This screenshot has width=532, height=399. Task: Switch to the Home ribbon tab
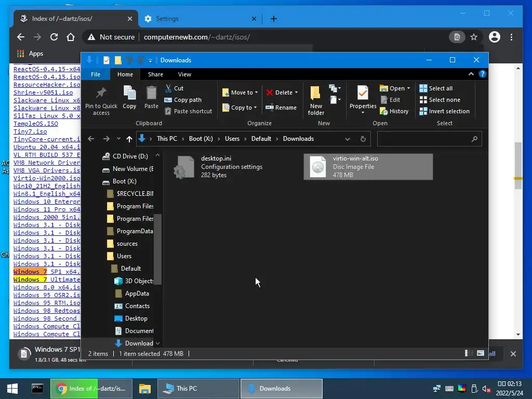coord(125,74)
